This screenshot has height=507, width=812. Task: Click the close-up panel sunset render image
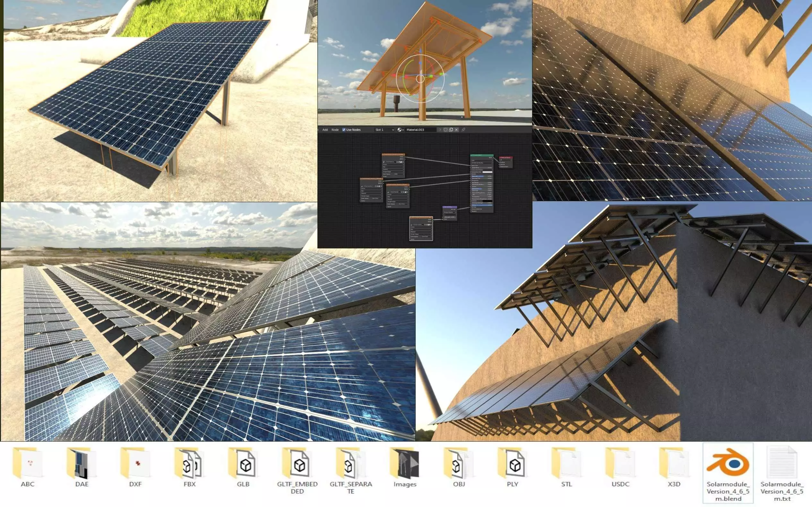pyautogui.click(x=672, y=100)
